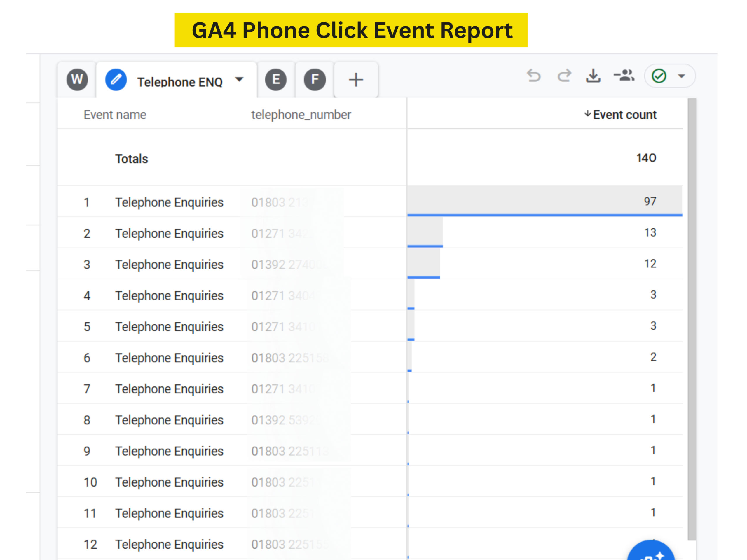Click the blue pencil edit icon

116,80
